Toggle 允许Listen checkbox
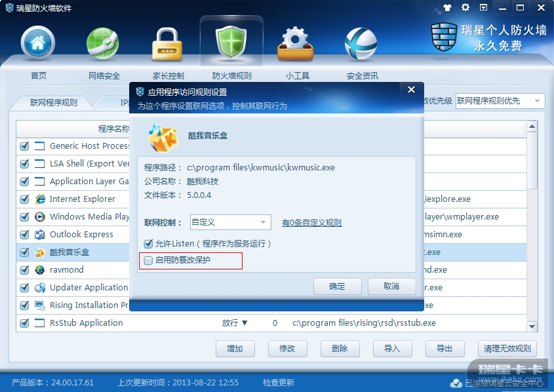Screen dimensions: 554x392 pos(148,244)
